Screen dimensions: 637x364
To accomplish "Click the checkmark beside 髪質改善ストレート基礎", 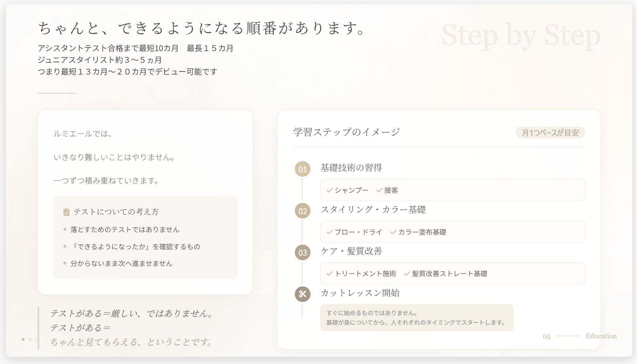I will click(x=407, y=274).
